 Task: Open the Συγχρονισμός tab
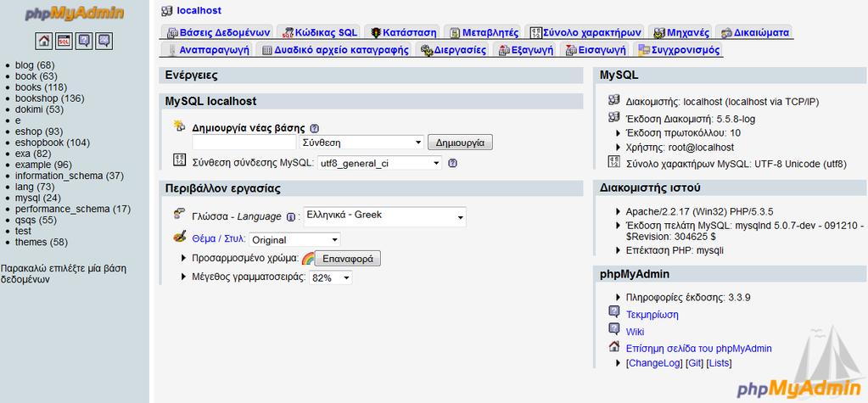tap(679, 50)
